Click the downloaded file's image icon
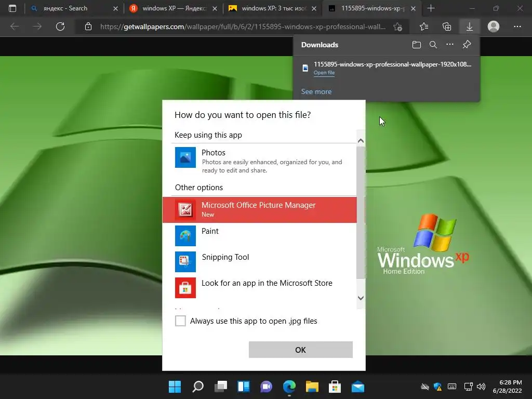Screen dimensions: 532x399 (x=305, y=68)
